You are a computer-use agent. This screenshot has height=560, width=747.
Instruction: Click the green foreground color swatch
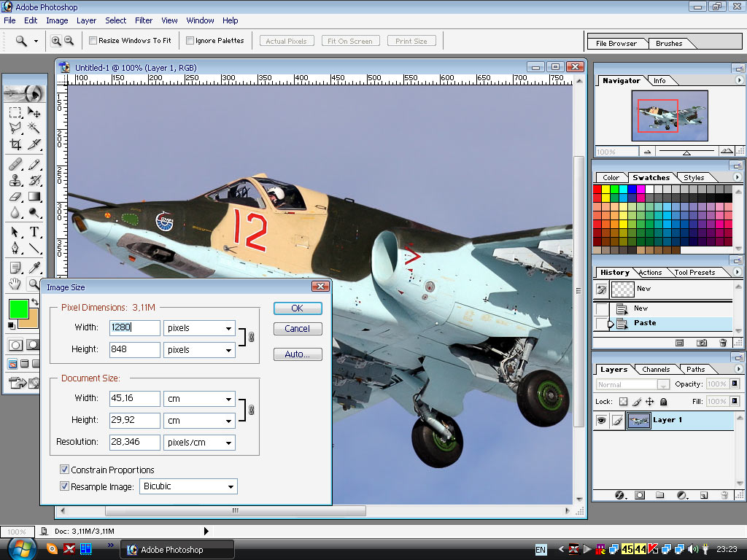(x=19, y=308)
